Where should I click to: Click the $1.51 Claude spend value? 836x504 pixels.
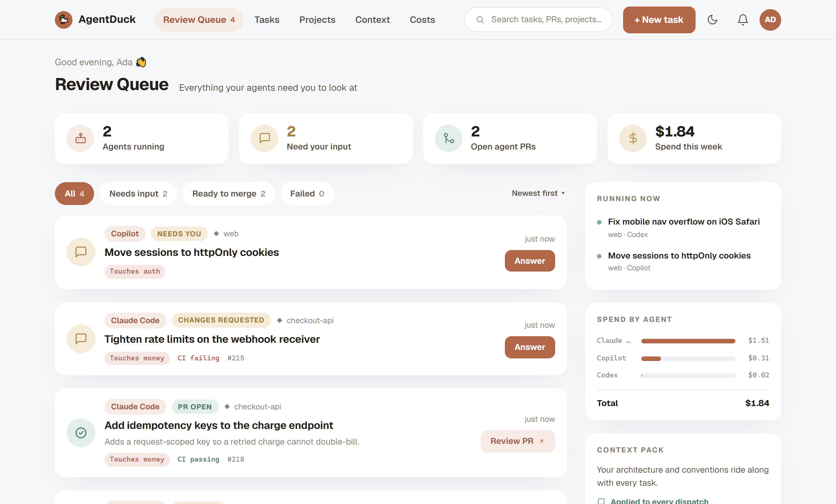[x=758, y=340]
